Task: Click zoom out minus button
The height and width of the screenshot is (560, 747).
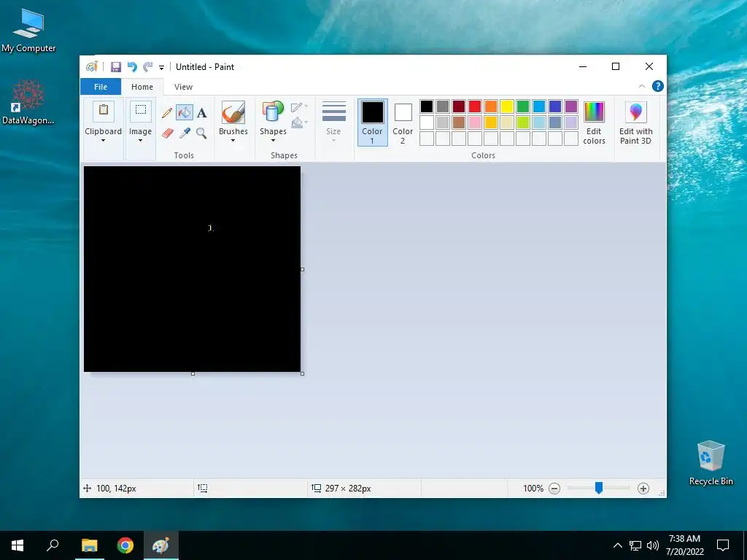Action: pyautogui.click(x=554, y=489)
